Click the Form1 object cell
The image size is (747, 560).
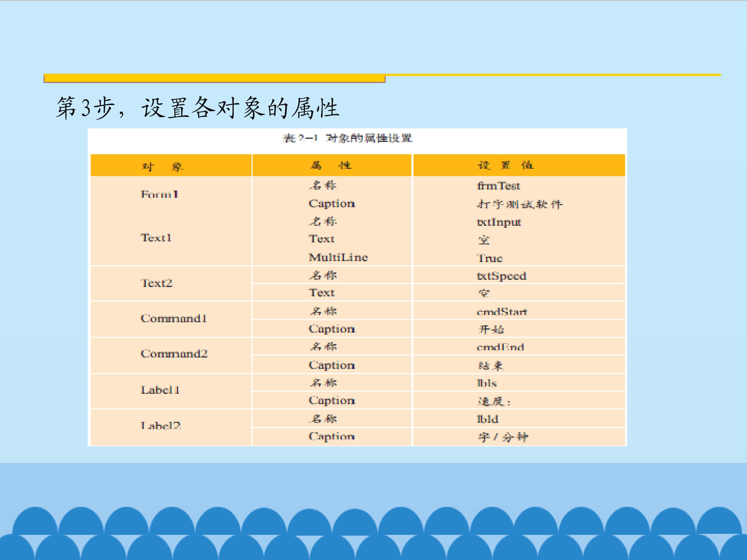(171, 194)
